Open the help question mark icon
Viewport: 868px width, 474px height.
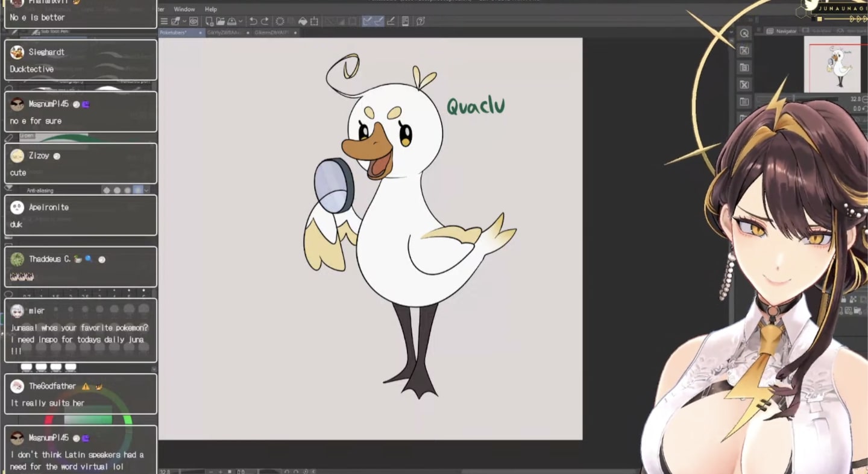tap(421, 21)
